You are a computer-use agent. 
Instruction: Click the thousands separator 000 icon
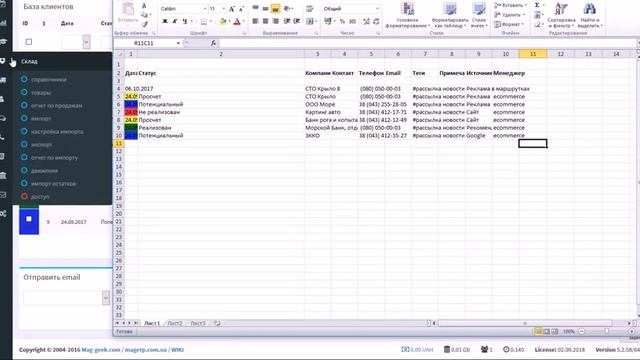[x=353, y=21]
